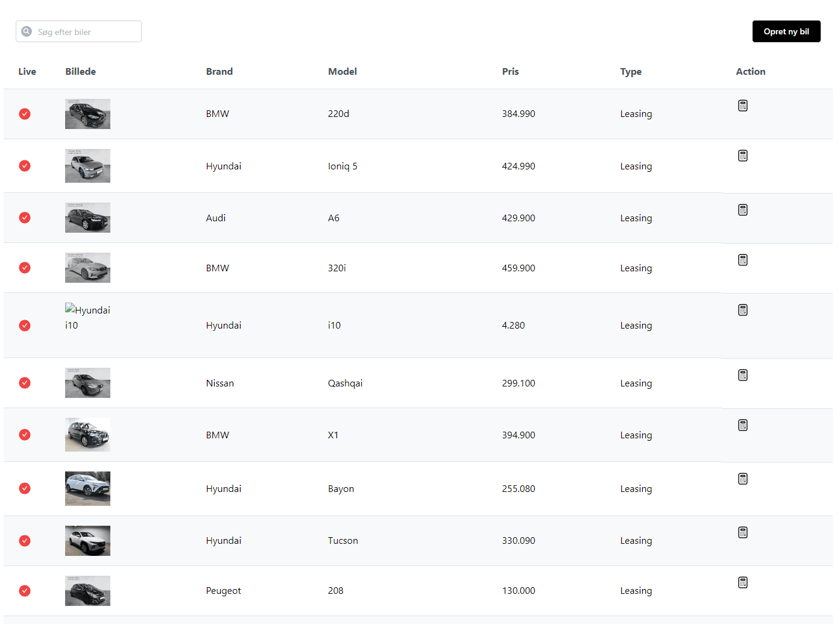This screenshot has width=840, height=624.
Task: Click the Action column header
Action: 751,71
